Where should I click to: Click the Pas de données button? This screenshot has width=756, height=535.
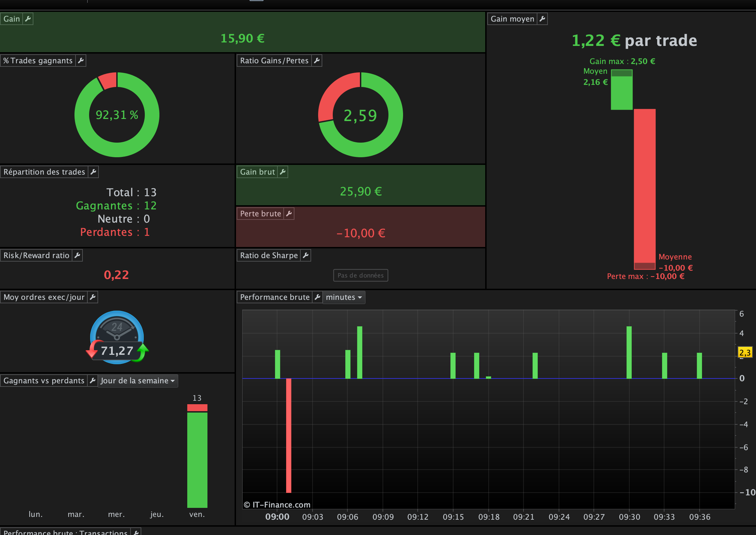361,276
